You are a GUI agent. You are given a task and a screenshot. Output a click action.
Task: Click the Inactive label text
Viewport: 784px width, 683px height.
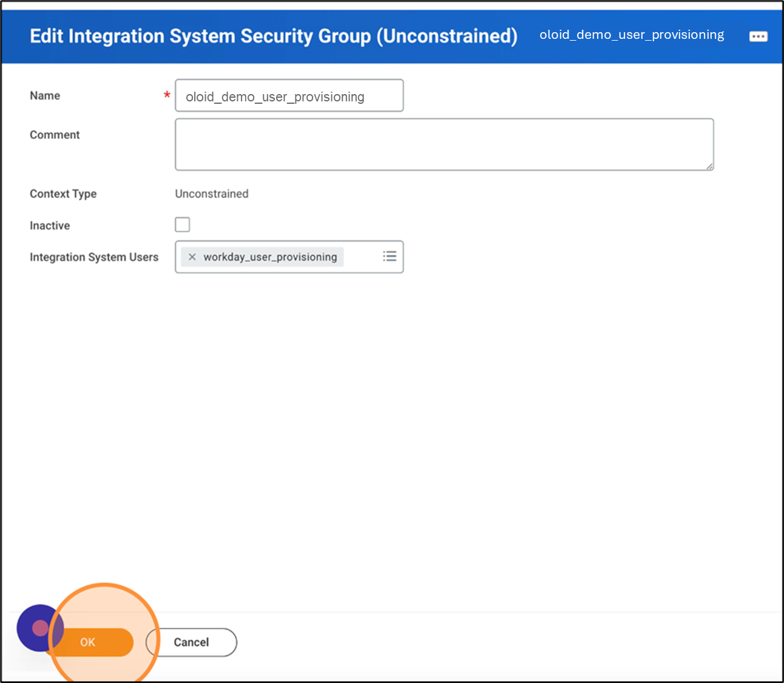tap(50, 226)
